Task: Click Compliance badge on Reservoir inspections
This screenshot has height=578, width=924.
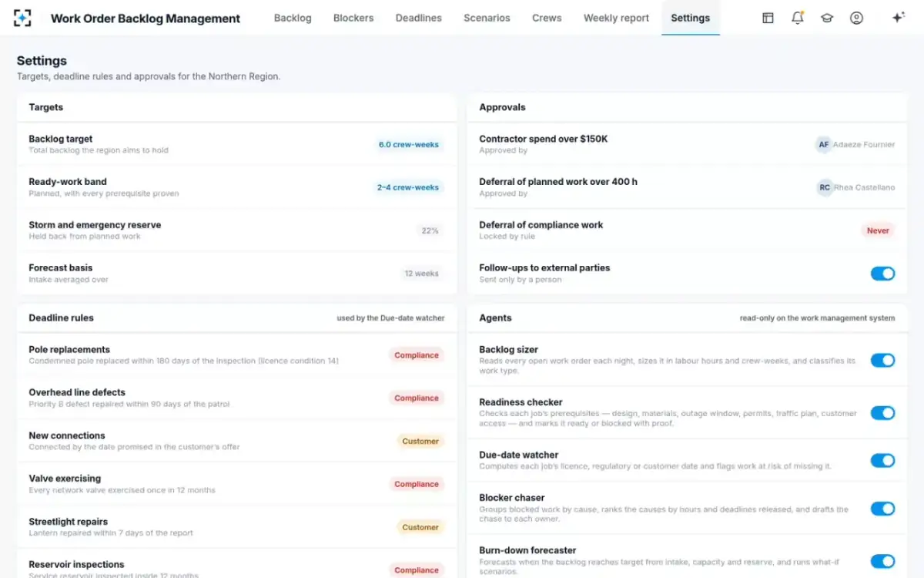Action: coord(417,570)
